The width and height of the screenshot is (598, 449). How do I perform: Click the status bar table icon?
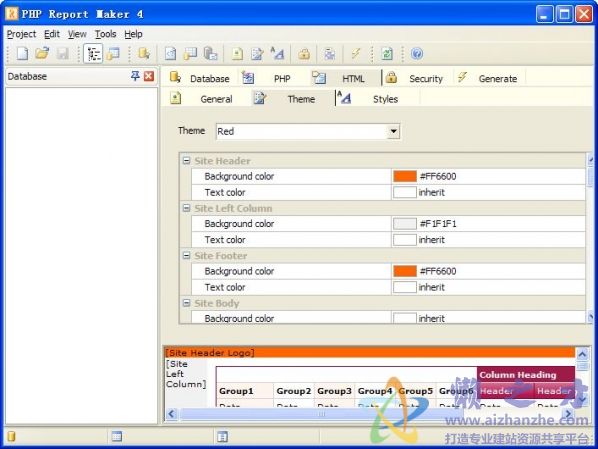pos(117,436)
